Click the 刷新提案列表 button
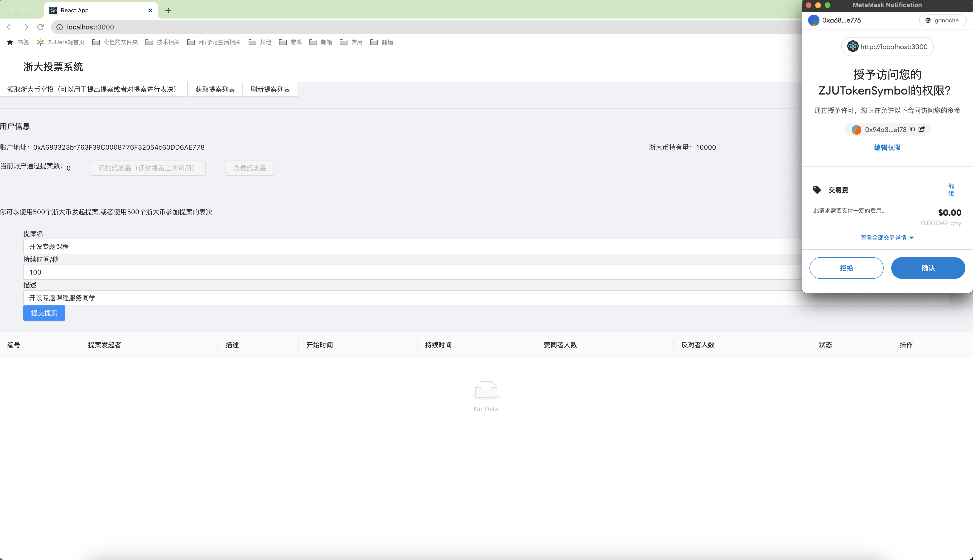This screenshot has height=560, width=973. point(270,89)
